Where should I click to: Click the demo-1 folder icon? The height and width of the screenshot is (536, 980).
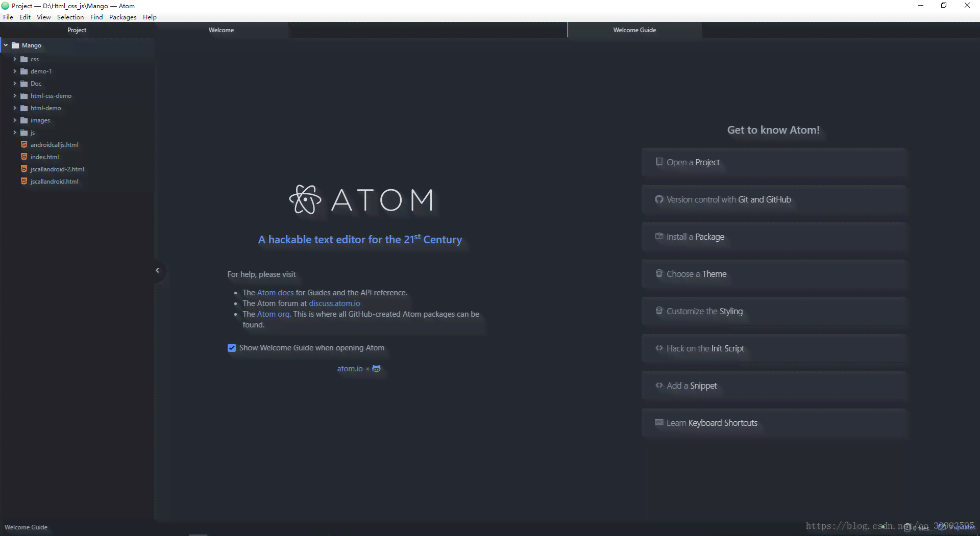[x=24, y=71]
